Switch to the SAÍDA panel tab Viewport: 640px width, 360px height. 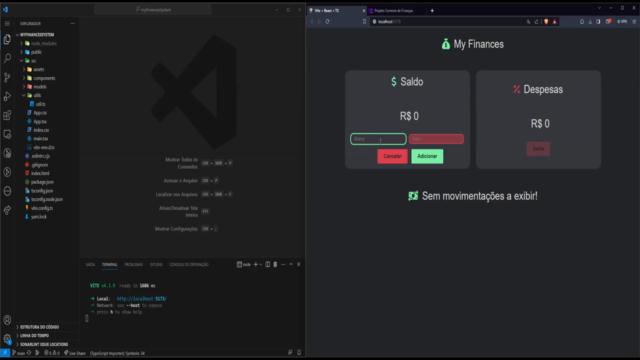[x=90, y=264]
